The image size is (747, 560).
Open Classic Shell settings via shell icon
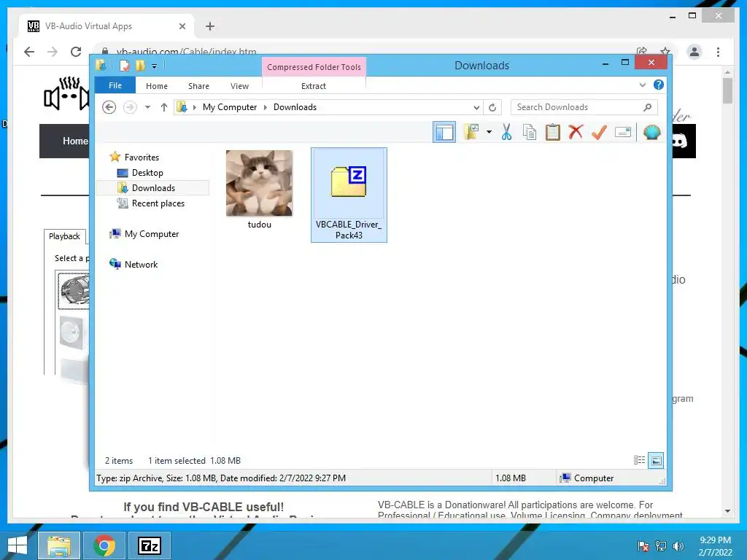tap(651, 132)
